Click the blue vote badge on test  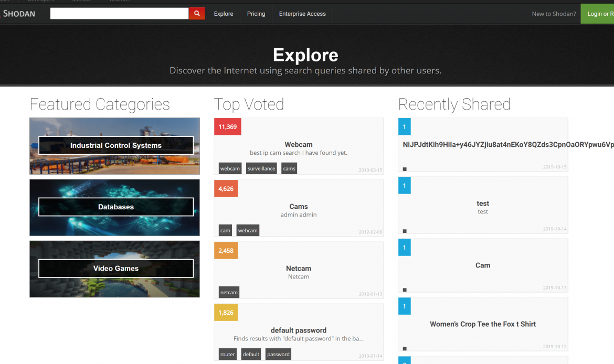point(404,186)
